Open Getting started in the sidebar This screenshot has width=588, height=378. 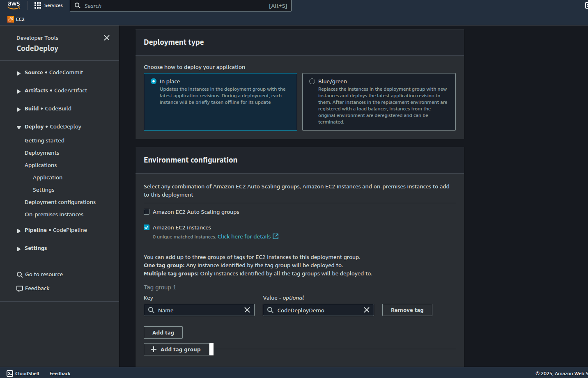[x=44, y=140]
